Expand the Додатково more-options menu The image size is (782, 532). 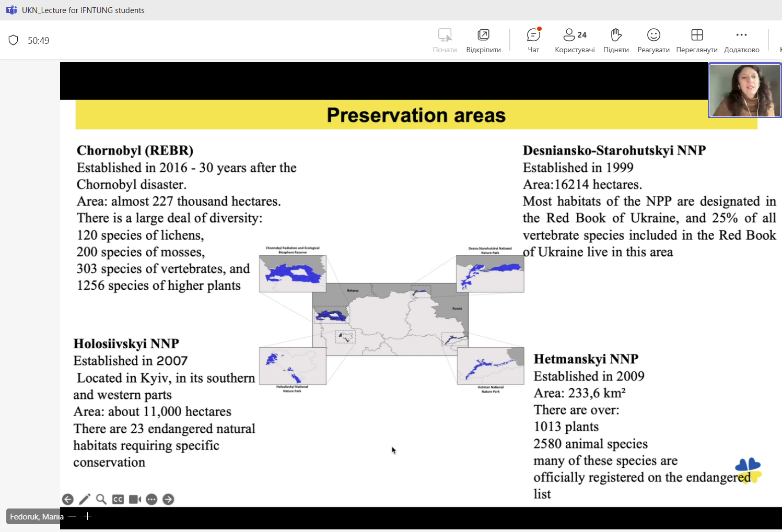tap(741, 40)
